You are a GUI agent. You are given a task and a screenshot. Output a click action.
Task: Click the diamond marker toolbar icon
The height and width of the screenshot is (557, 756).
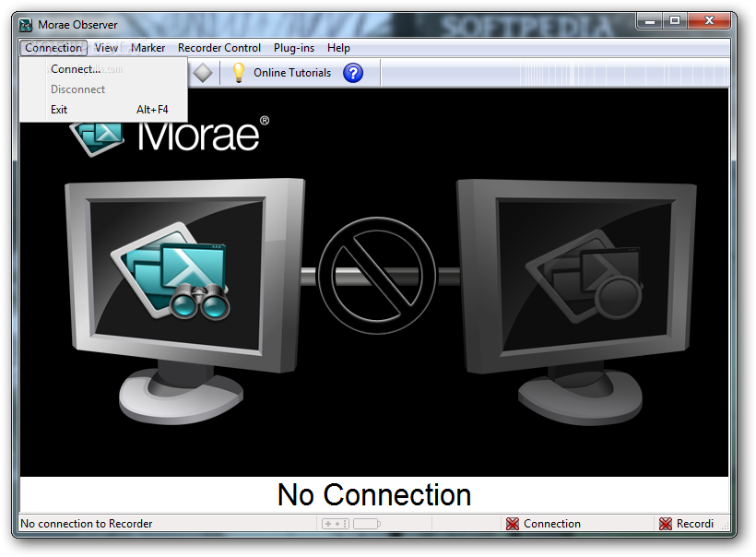203,73
